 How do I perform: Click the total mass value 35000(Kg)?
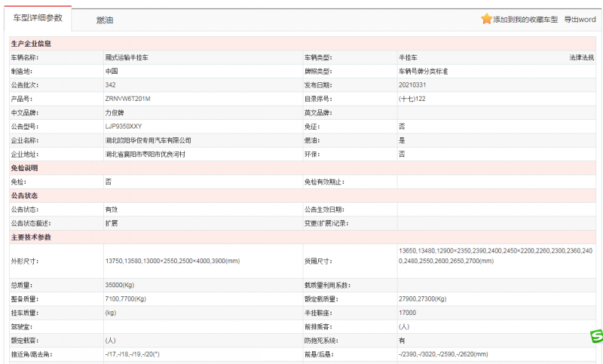coord(121,286)
